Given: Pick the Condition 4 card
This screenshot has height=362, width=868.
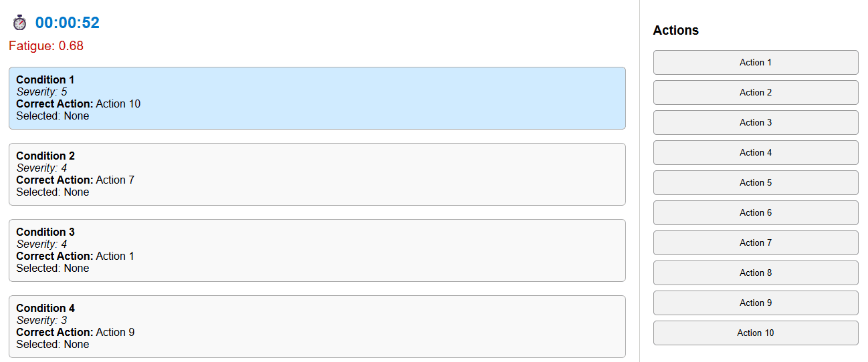Looking at the screenshot, I should [317, 327].
